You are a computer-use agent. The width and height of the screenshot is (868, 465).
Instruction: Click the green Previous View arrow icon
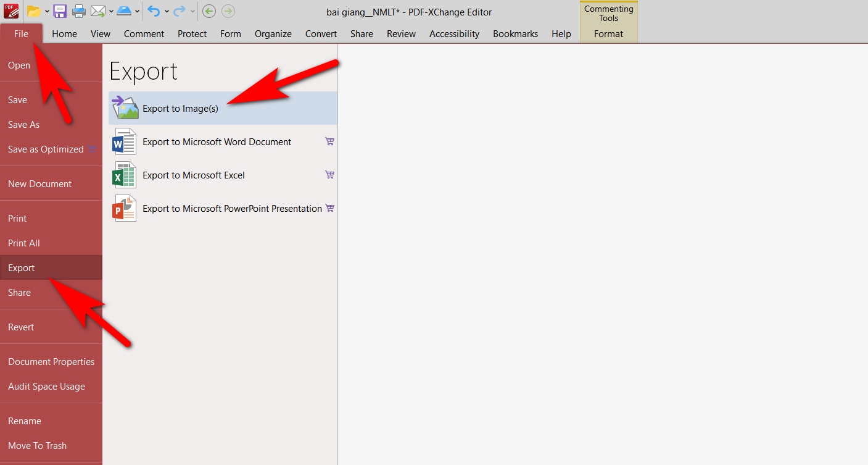click(x=209, y=11)
